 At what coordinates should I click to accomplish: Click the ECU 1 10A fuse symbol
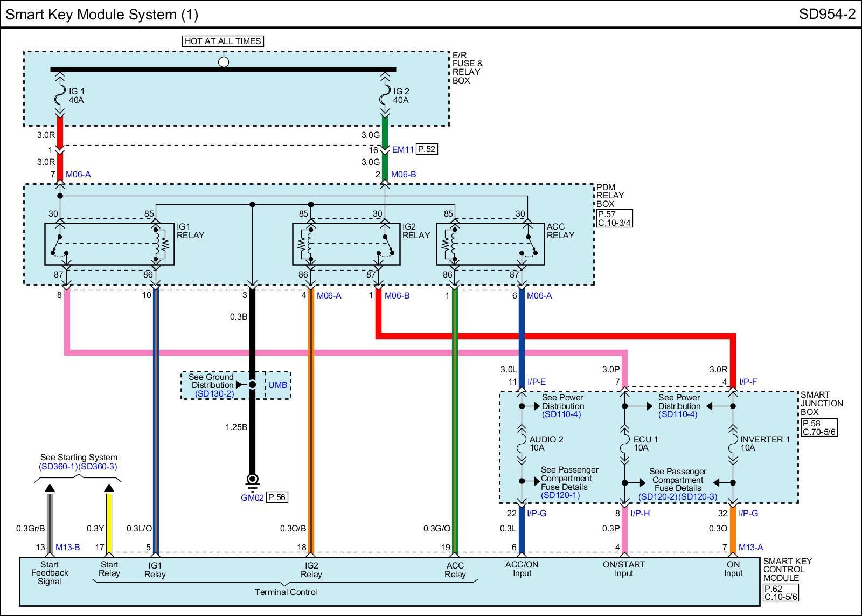(624, 444)
